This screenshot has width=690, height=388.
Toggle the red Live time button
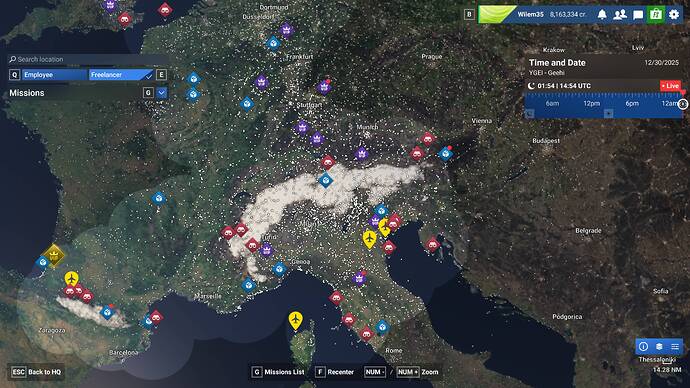point(671,86)
